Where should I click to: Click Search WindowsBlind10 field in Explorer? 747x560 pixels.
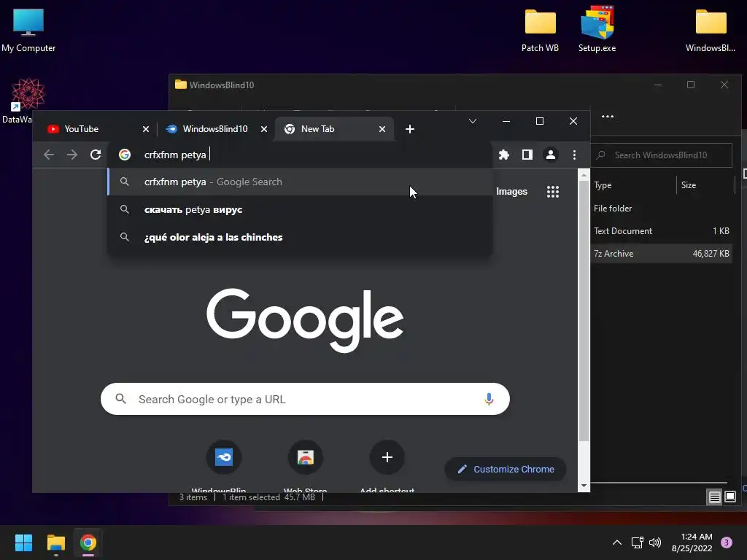(x=661, y=155)
